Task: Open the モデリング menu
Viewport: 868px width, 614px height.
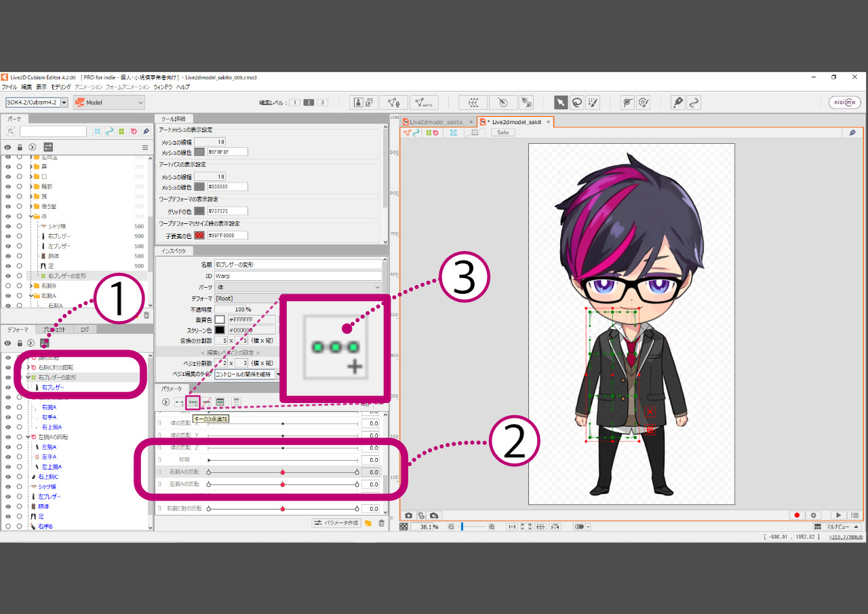Action: tap(61, 87)
